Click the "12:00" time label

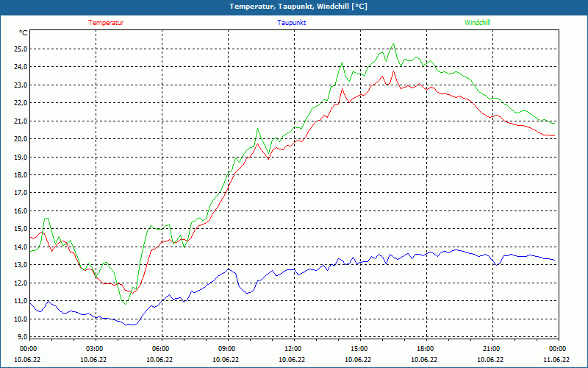(x=293, y=349)
